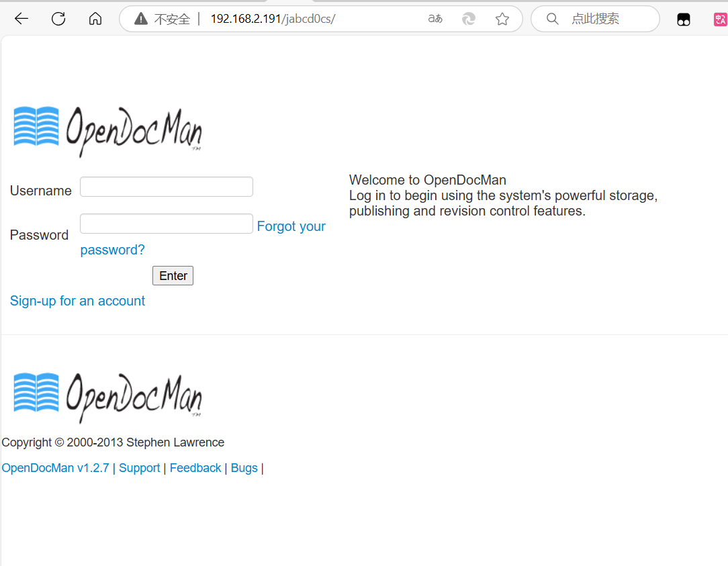
Task: Open the black mask extension icon
Action: (x=684, y=19)
